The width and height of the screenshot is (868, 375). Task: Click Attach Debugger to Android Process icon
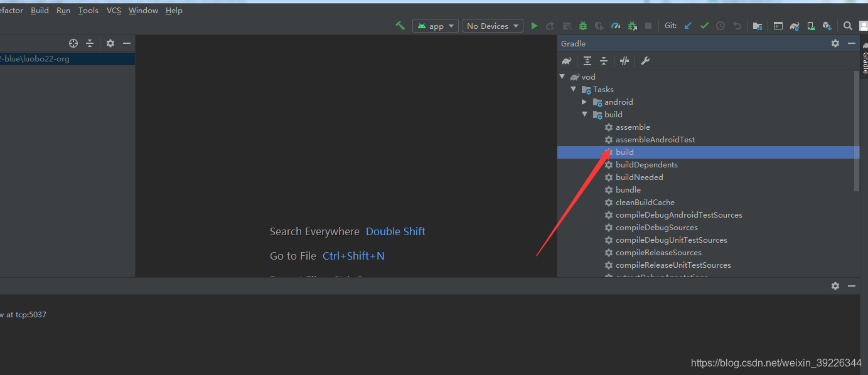click(632, 26)
